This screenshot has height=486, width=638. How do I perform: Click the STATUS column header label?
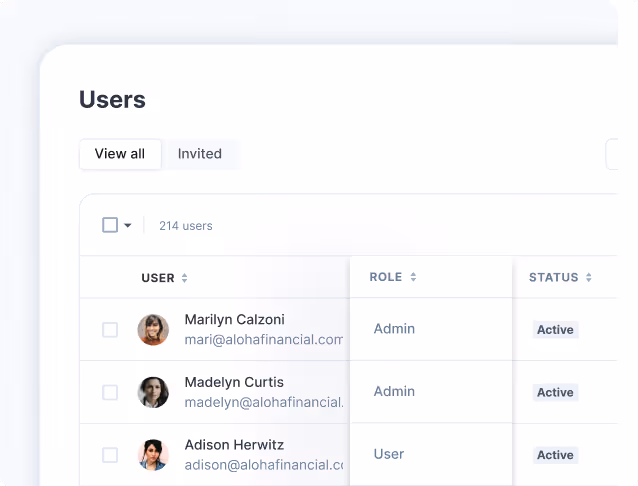point(553,278)
